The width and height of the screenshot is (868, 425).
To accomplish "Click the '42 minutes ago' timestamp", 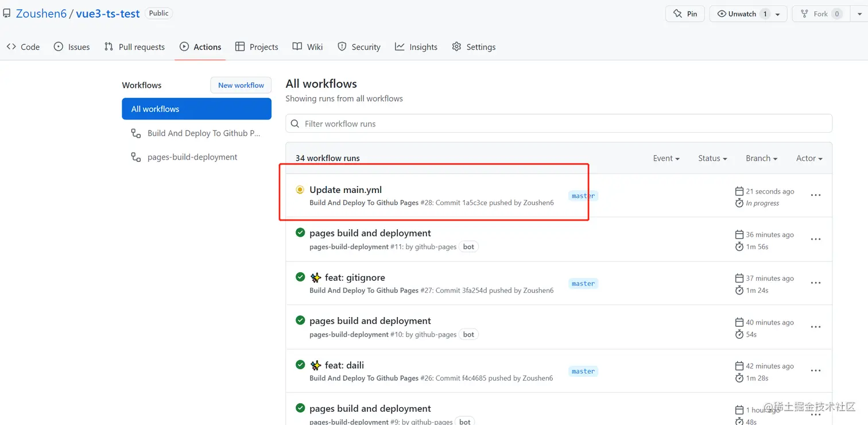I will pyautogui.click(x=770, y=366).
